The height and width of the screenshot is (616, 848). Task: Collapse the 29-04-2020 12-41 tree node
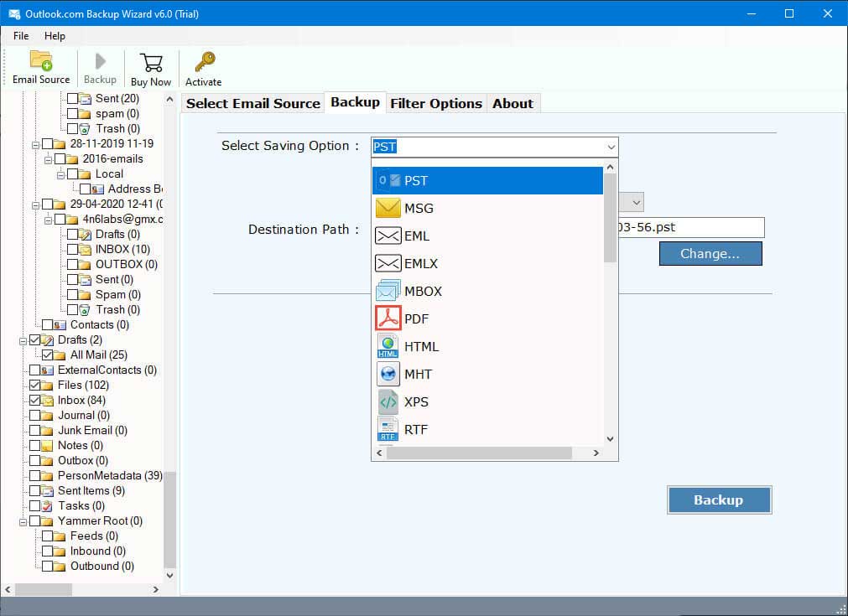point(36,205)
